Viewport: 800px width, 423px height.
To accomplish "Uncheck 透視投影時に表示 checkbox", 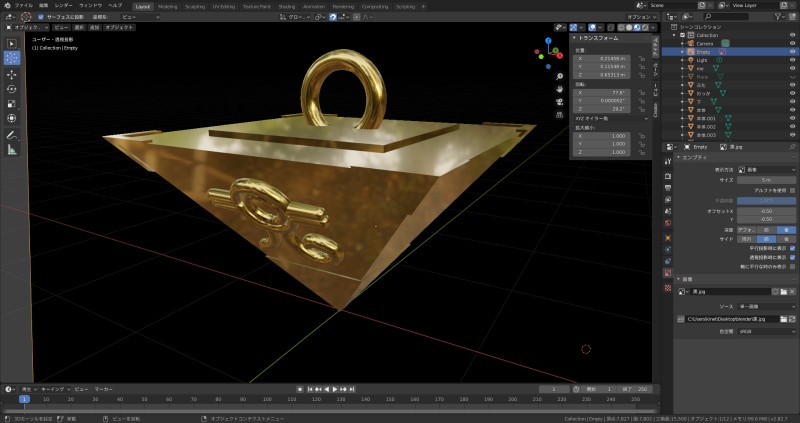I will [x=792, y=257].
